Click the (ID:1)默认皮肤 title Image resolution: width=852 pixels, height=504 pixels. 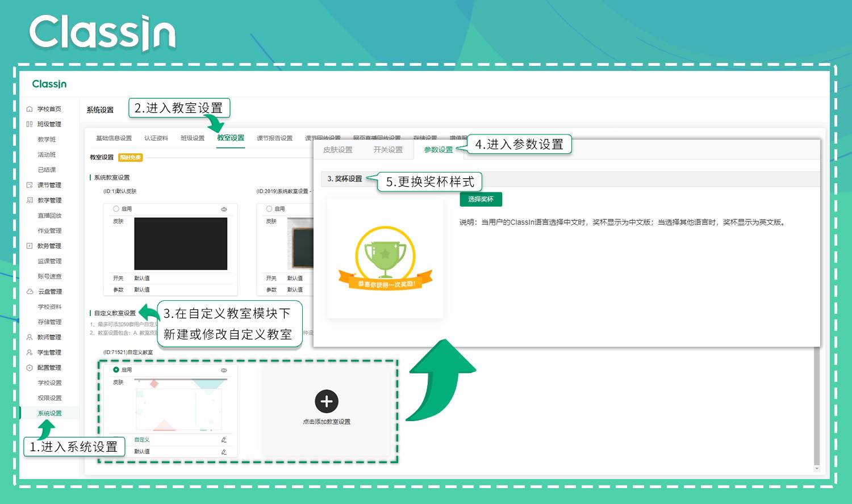(x=120, y=192)
